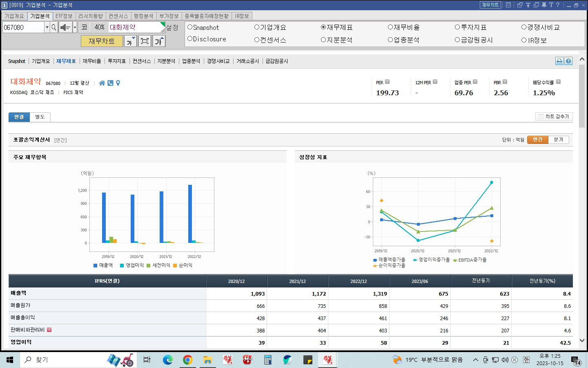The height and width of the screenshot is (368, 588).
Task: Expand 판매비와관리비 row with plus icon
Action: pos(49,330)
